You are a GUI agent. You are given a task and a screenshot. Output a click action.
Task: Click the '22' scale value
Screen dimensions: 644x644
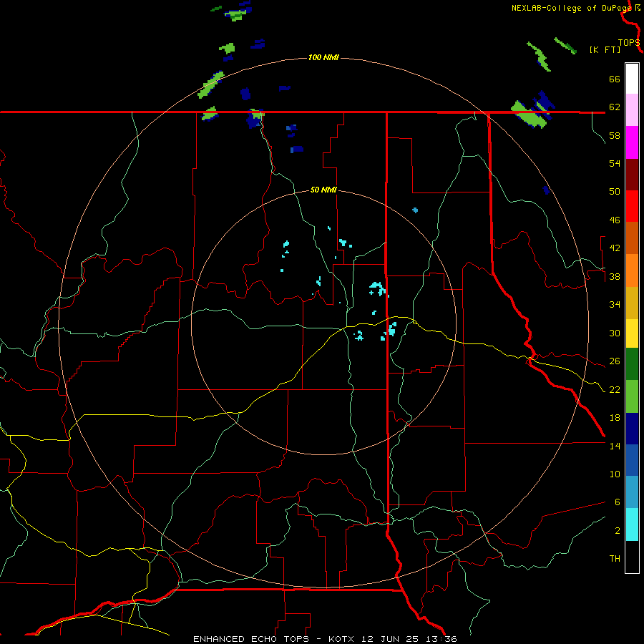tap(615, 389)
